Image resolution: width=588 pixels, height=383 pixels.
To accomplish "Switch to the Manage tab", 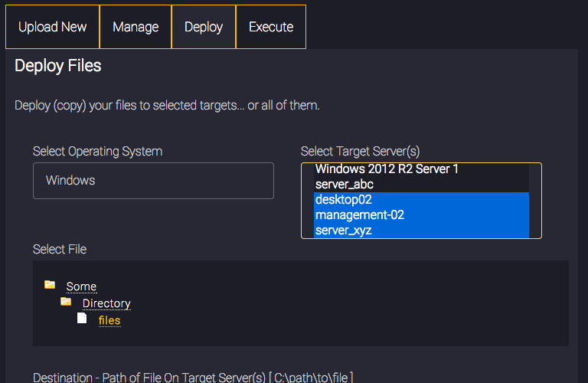I will 136,27.
